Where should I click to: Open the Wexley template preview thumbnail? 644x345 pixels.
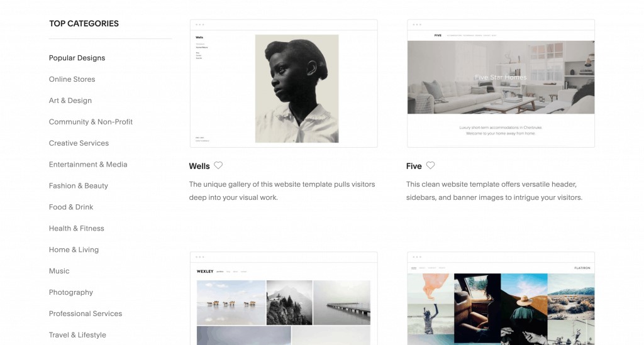[x=284, y=298]
